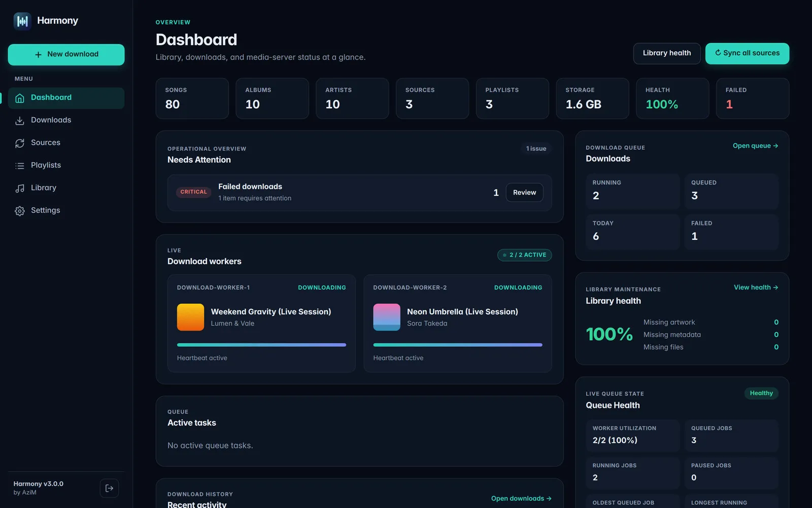The width and height of the screenshot is (812, 508).
Task: Open the Settings menu item
Action: [66, 210]
